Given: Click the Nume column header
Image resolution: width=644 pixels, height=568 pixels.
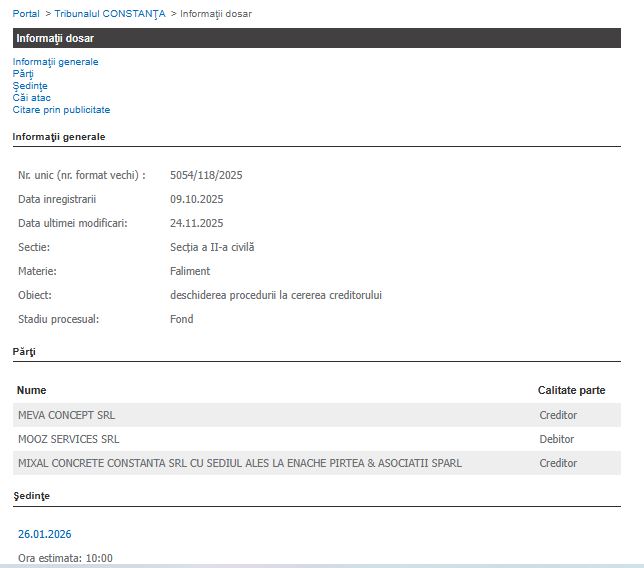Looking at the screenshot, I should [32, 390].
